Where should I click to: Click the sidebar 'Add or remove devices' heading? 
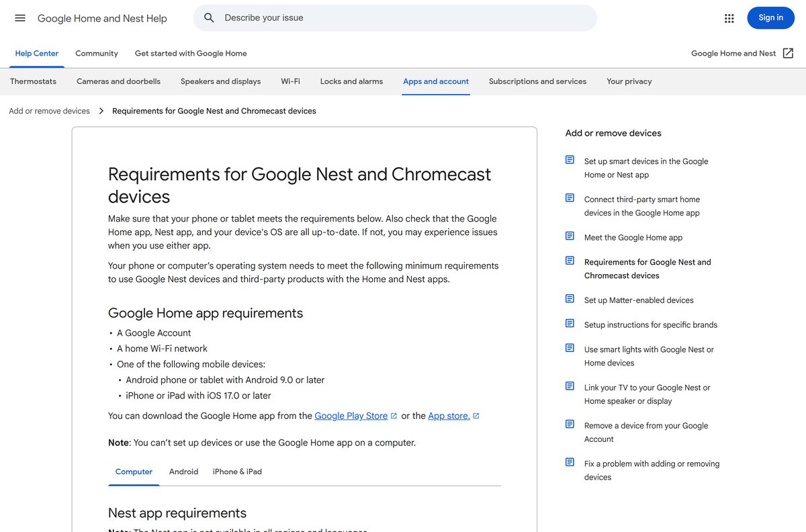[613, 133]
